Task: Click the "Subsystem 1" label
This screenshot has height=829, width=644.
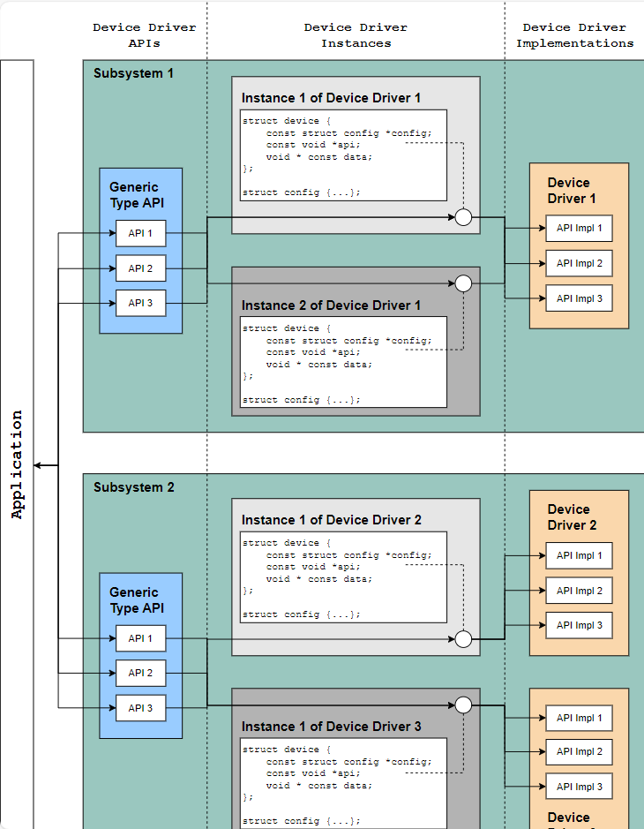Action: pos(134,73)
